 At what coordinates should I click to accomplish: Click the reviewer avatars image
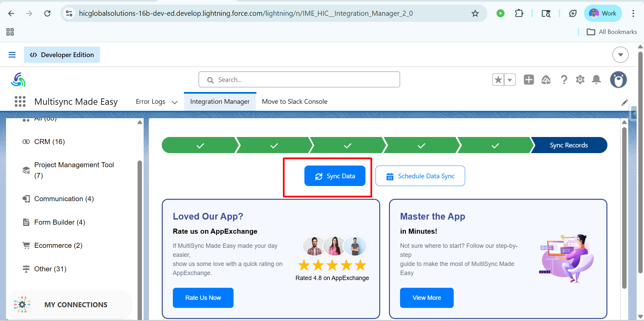pyautogui.click(x=335, y=246)
